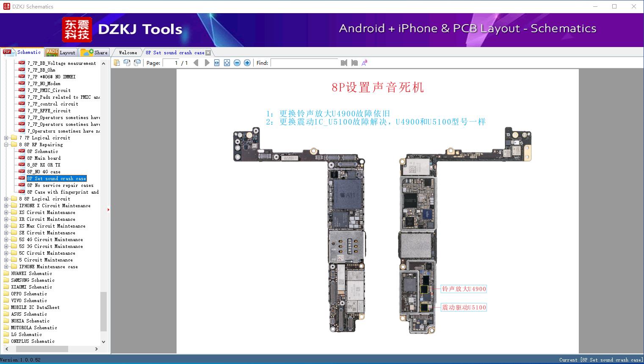
Task: Click the DZKJ red logo in banner
Action: point(77,30)
